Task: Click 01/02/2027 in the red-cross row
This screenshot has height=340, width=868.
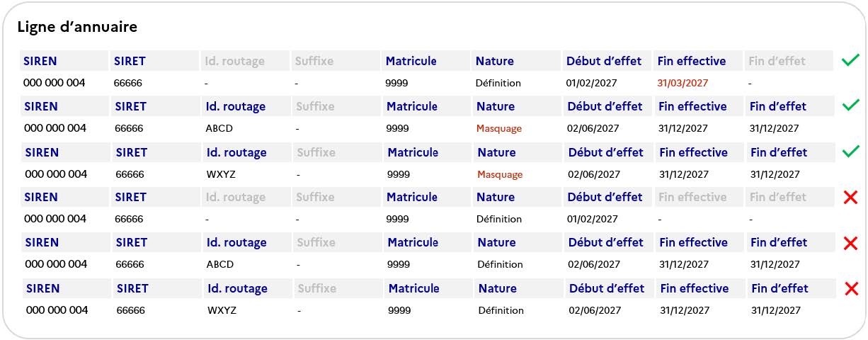Action: 593,219
